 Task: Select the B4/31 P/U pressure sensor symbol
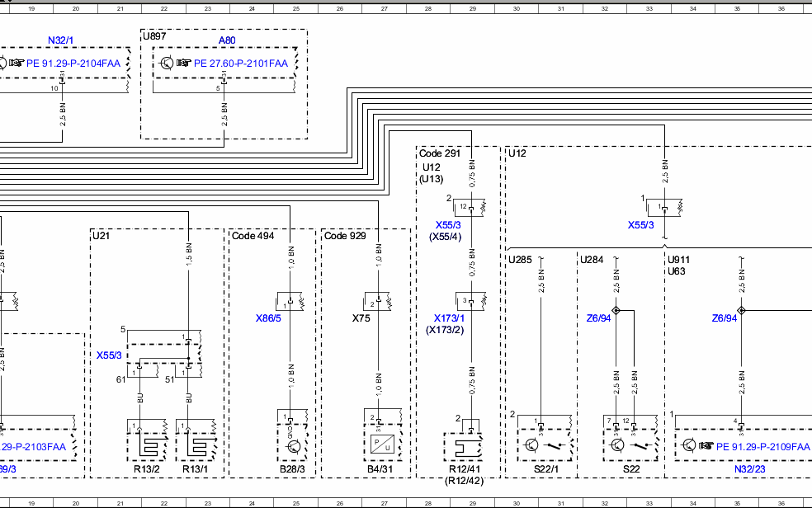point(383,444)
